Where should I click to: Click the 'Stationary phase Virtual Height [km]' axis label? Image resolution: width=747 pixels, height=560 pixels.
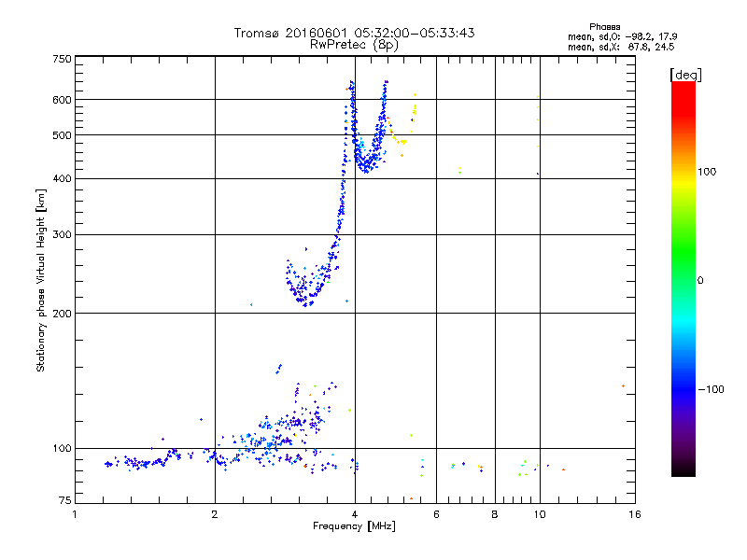click(41, 280)
